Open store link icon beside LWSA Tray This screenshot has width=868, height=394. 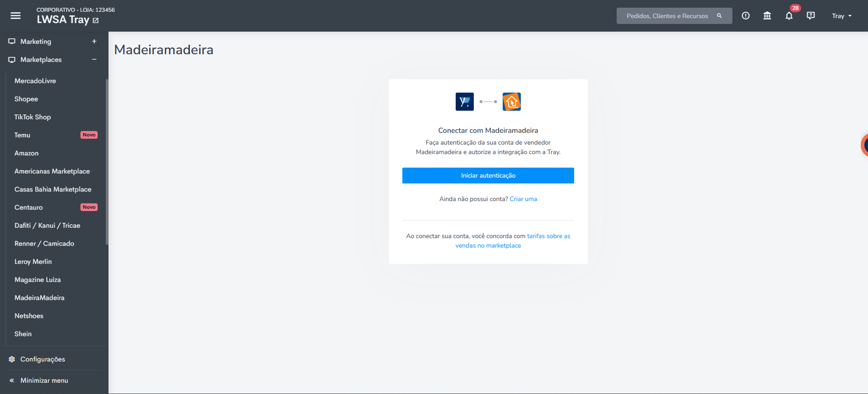(96, 20)
